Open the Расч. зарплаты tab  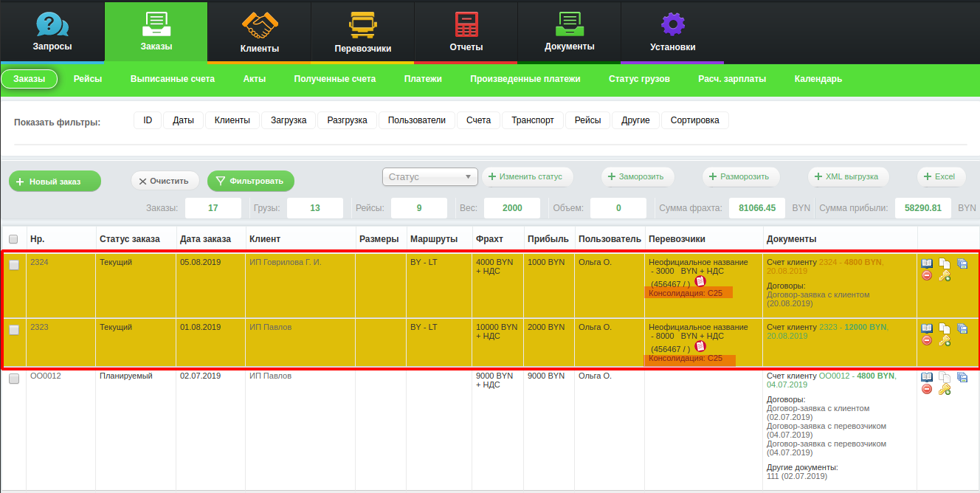coord(732,79)
